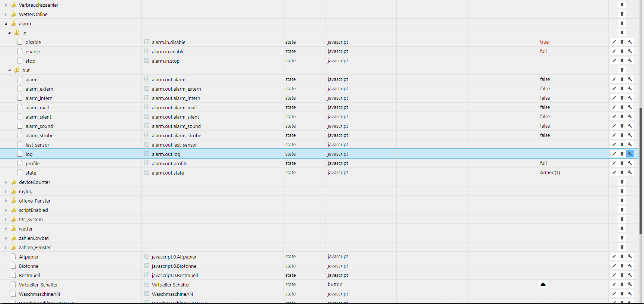Edit the alarm.out.profile object with the pencil

coord(614,163)
